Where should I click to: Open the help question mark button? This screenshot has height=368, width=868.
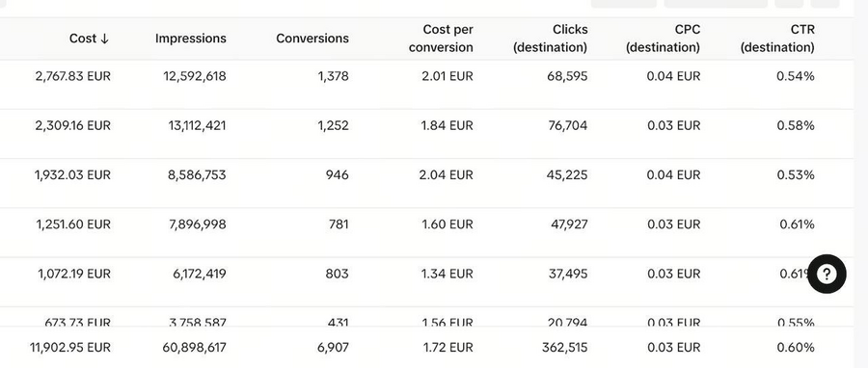click(827, 274)
